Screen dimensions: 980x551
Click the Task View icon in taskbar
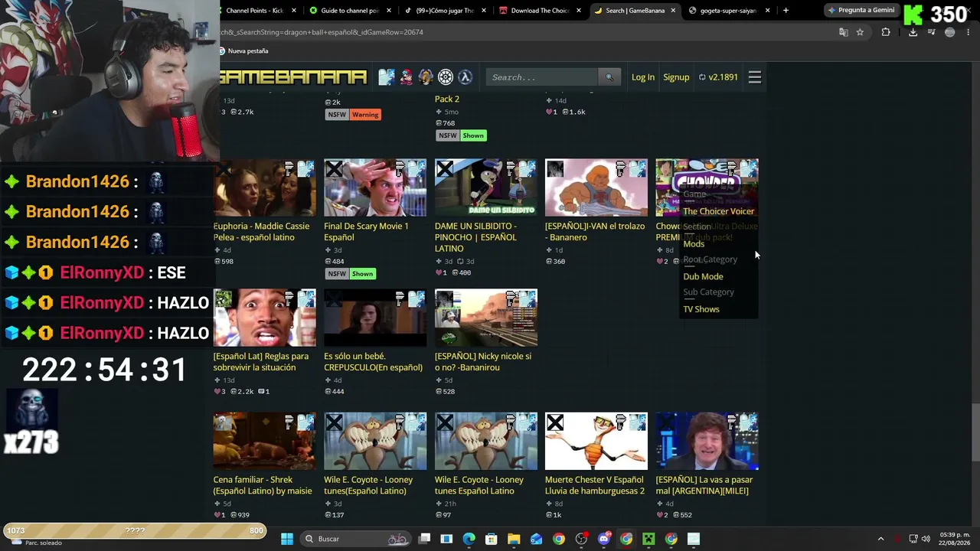coord(424,539)
